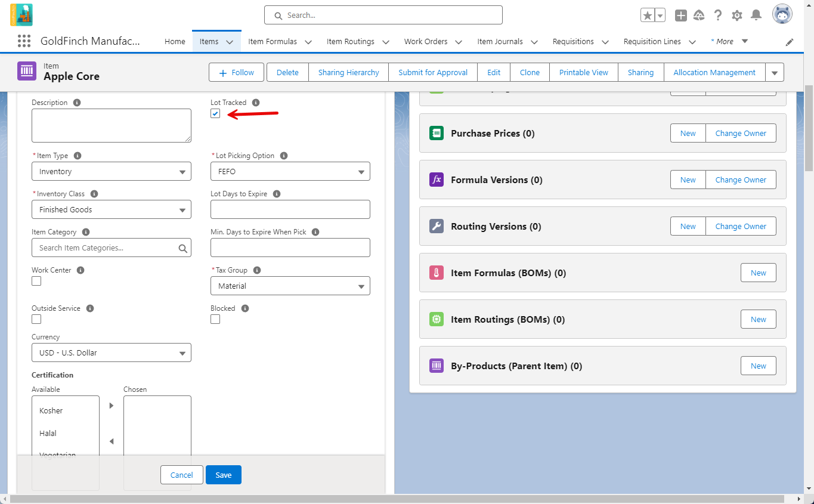Click the pencil edit navigation icon
Viewport: 814px width, 504px height.
(790, 42)
